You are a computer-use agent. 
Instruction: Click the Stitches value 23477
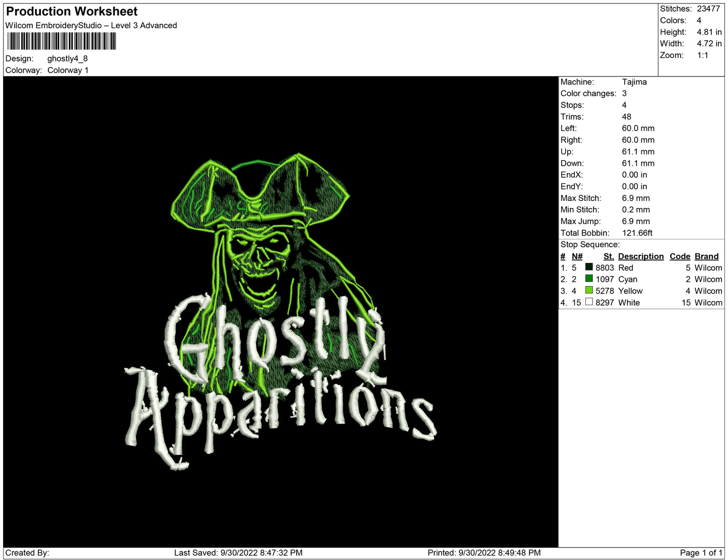click(x=708, y=9)
